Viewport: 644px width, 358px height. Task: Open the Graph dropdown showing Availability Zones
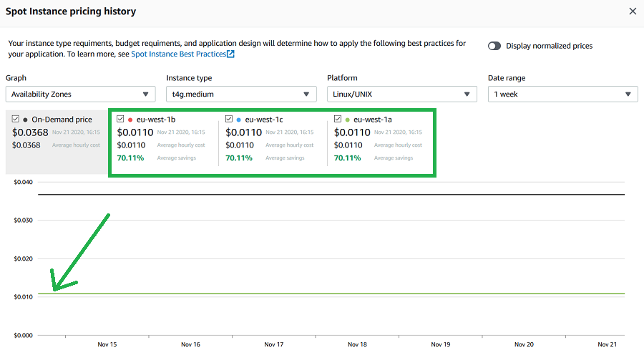pos(80,94)
